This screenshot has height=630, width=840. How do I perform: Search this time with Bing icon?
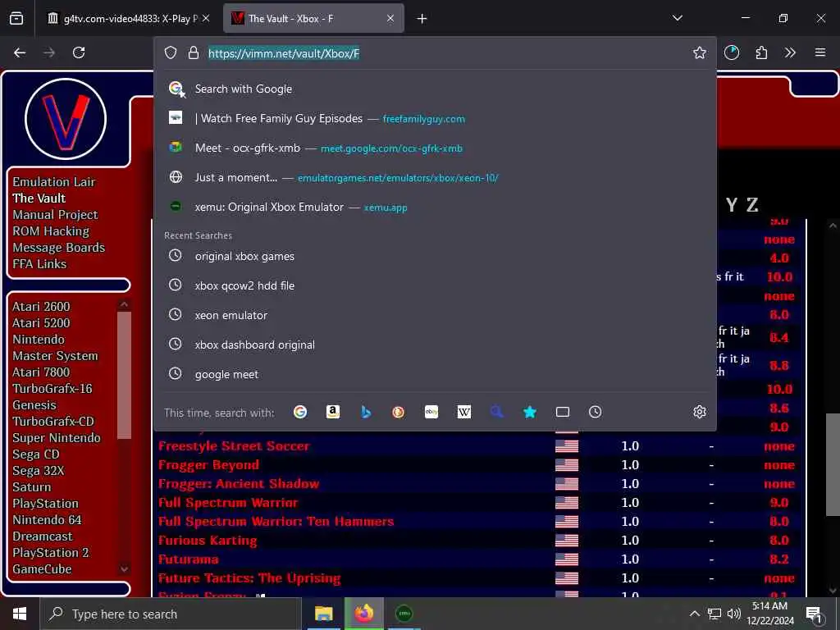pyautogui.click(x=366, y=412)
